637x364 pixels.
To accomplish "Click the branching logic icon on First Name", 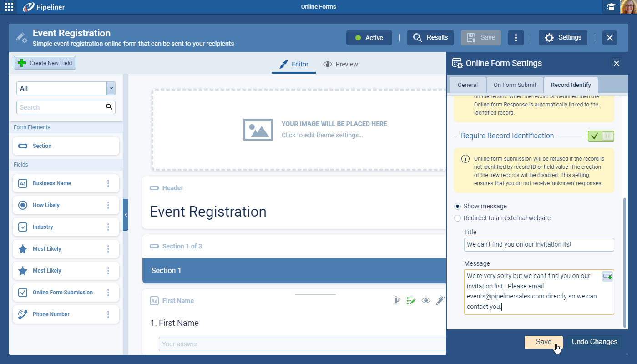I will click(x=397, y=300).
